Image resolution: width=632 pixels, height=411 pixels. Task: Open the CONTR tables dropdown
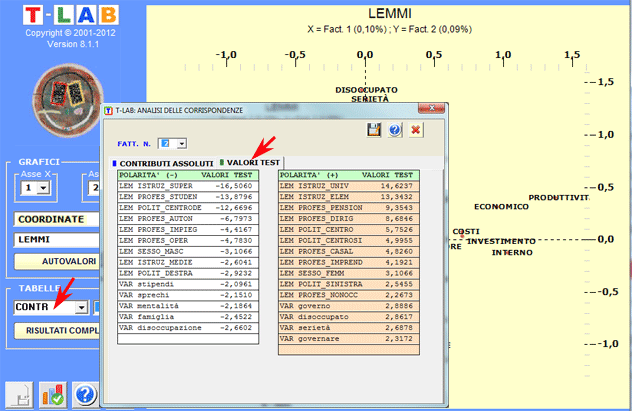81,307
